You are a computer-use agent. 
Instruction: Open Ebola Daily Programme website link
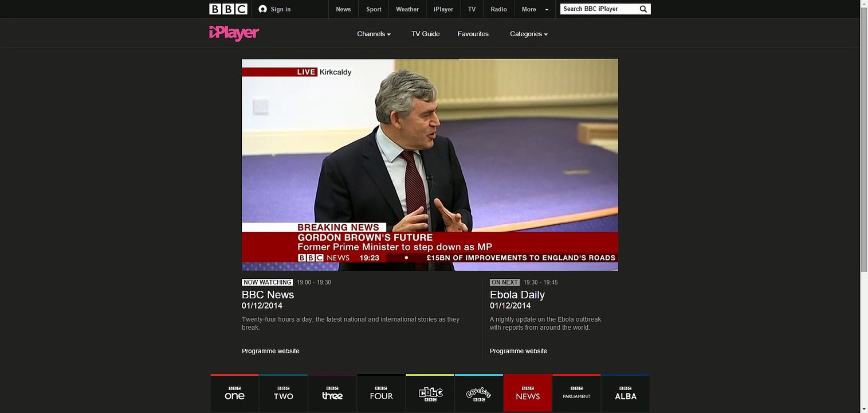(x=519, y=351)
